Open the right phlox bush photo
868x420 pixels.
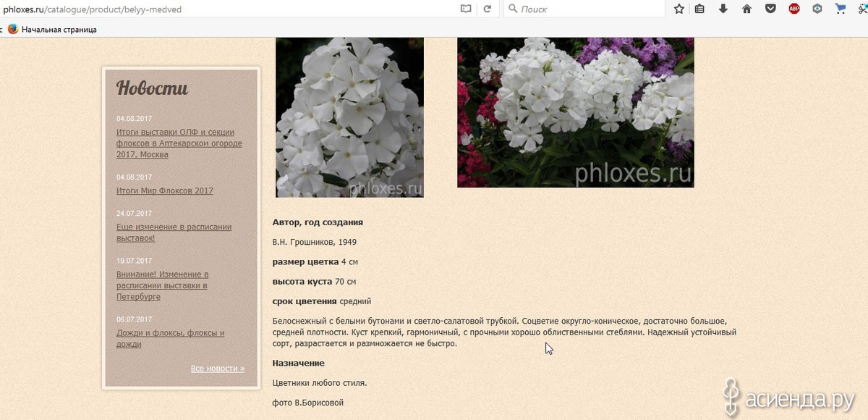[575, 112]
